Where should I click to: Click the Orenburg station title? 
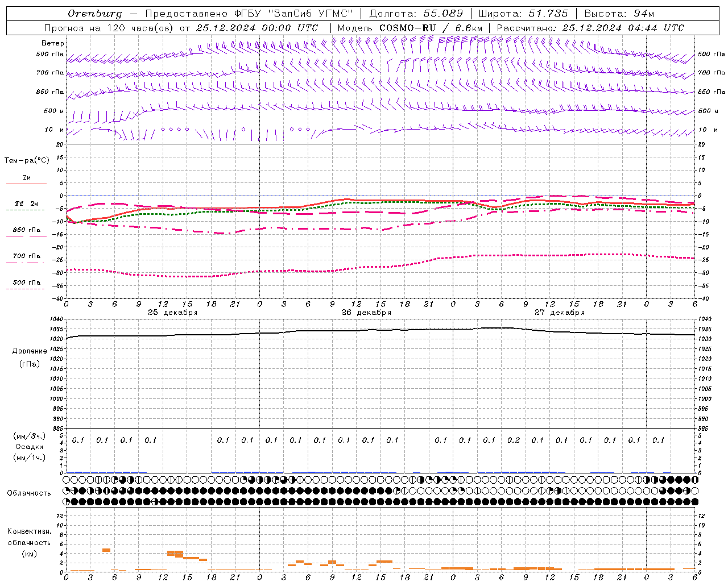[95, 14]
